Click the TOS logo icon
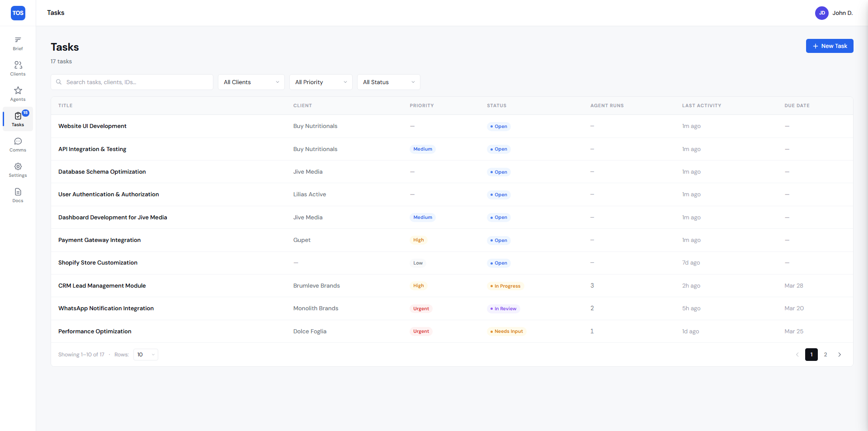This screenshot has height=431, width=868. click(18, 13)
